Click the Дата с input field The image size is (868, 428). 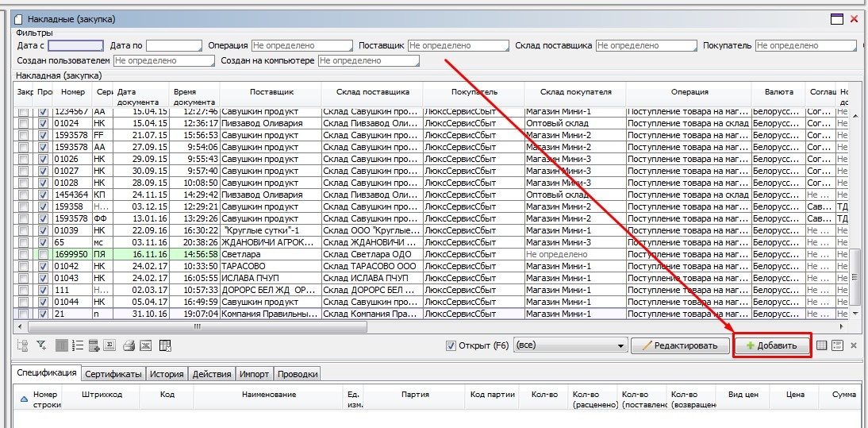(70, 45)
